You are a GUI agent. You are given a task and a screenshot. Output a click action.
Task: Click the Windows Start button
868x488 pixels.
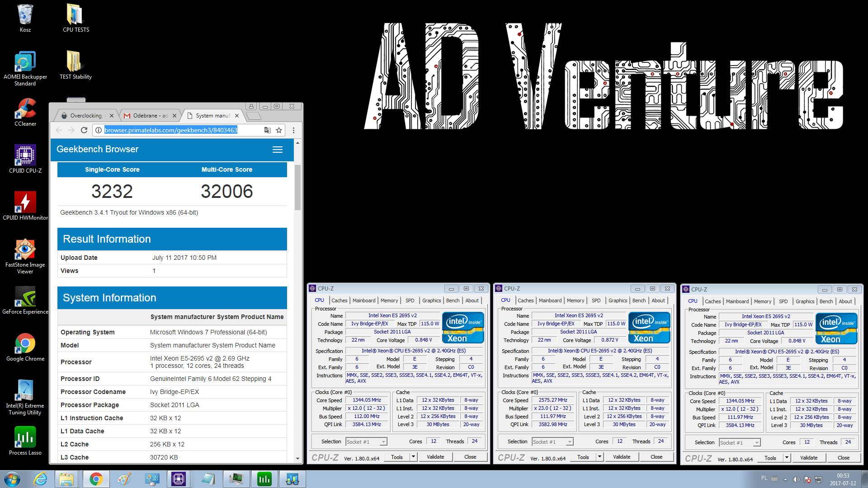[x=12, y=479]
